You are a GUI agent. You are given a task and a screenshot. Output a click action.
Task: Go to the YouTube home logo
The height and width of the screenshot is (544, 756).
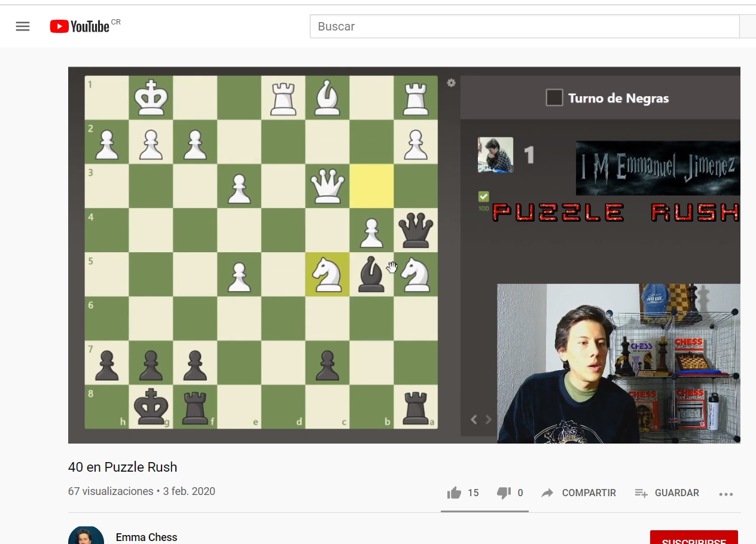click(80, 26)
